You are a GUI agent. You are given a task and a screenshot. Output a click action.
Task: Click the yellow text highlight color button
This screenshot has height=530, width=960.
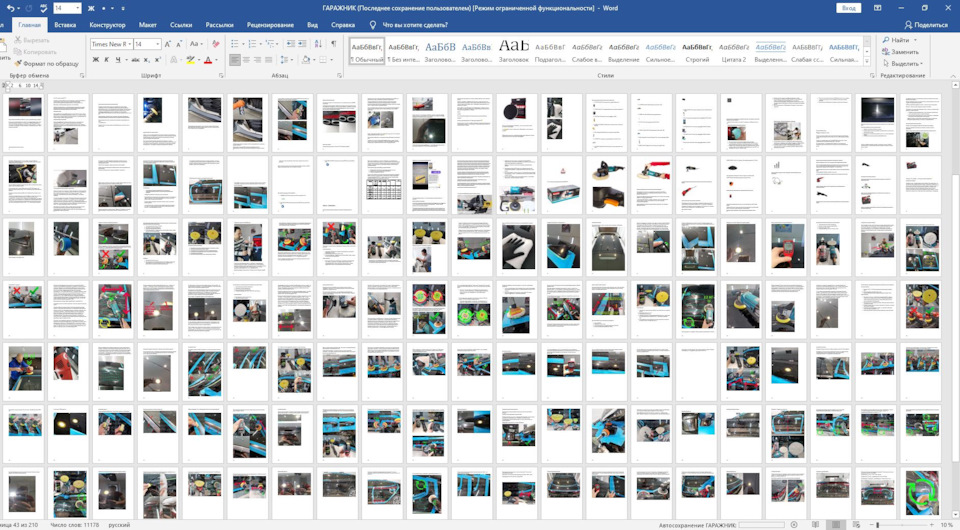pos(190,60)
